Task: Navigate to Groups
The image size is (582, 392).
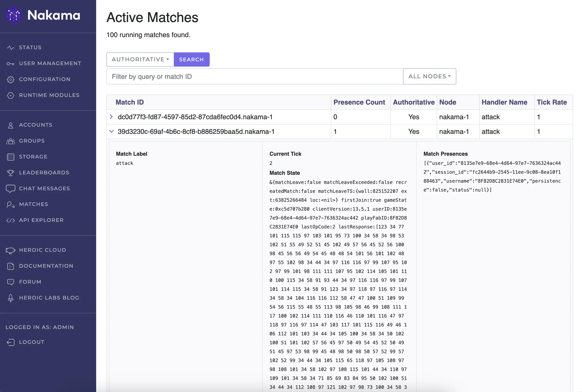Action: click(32, 141)
